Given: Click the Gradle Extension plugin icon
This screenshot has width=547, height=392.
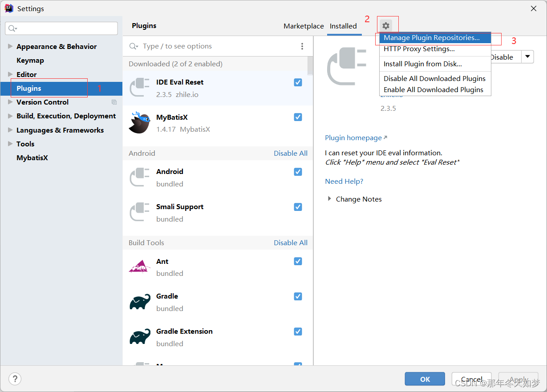Looking at the screenshot, I should click(x=139, y=337).
